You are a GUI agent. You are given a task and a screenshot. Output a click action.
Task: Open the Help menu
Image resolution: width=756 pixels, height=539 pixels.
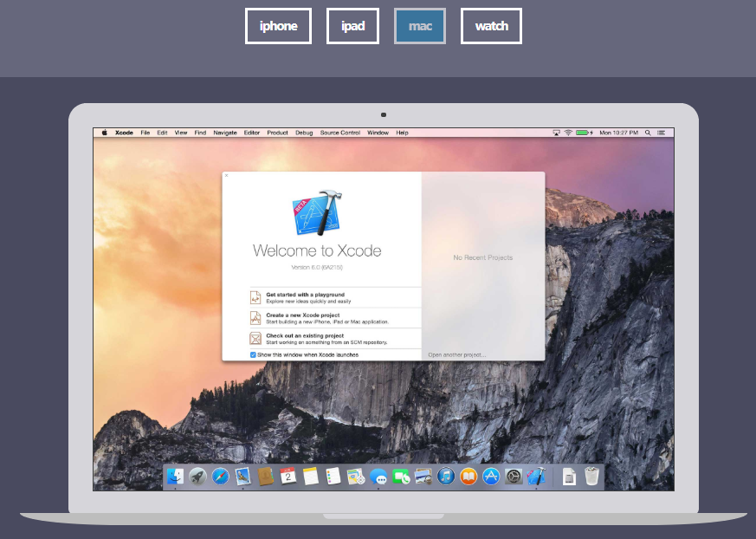click(402, 133)
